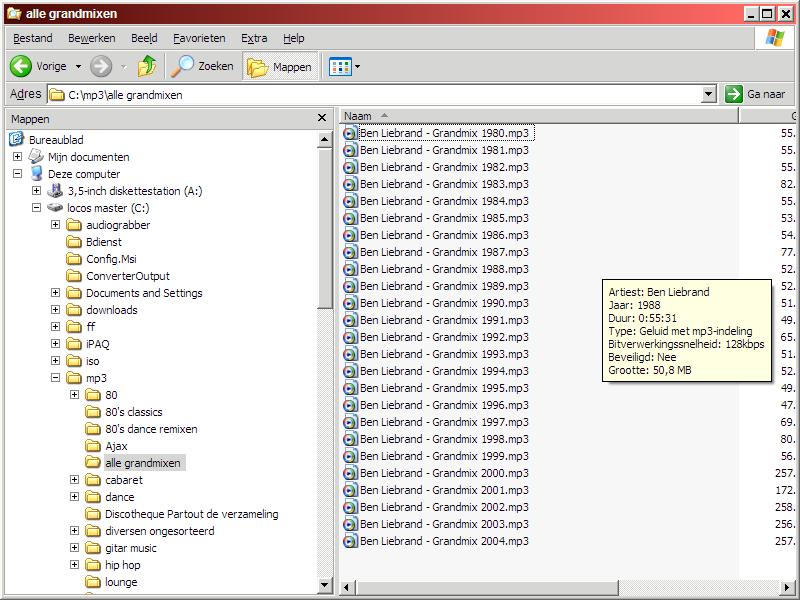Open the Vorige history dropdown arrow

[x=78, y=66]
